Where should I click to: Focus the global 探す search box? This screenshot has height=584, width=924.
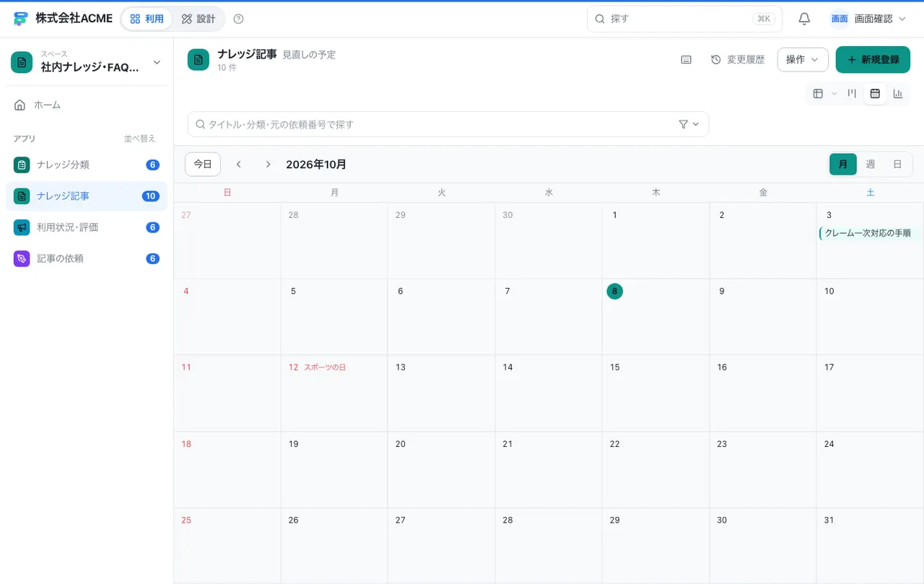point(684,19)
